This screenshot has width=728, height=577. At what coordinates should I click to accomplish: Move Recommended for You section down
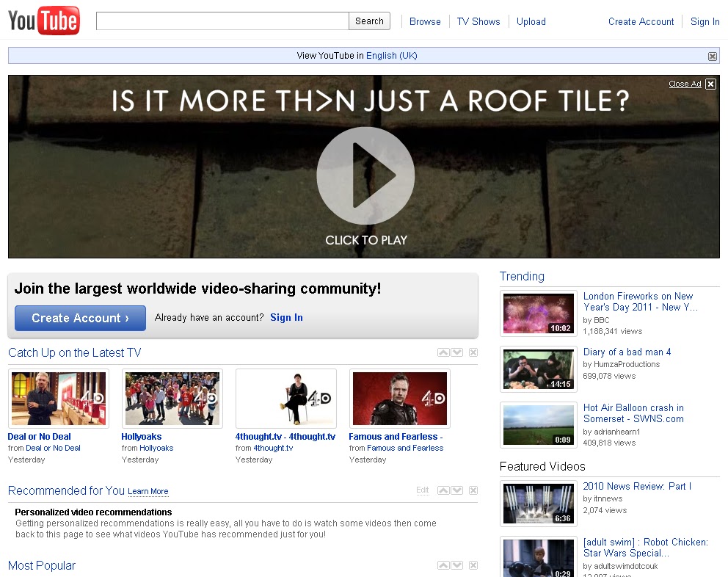coord(457,490)
